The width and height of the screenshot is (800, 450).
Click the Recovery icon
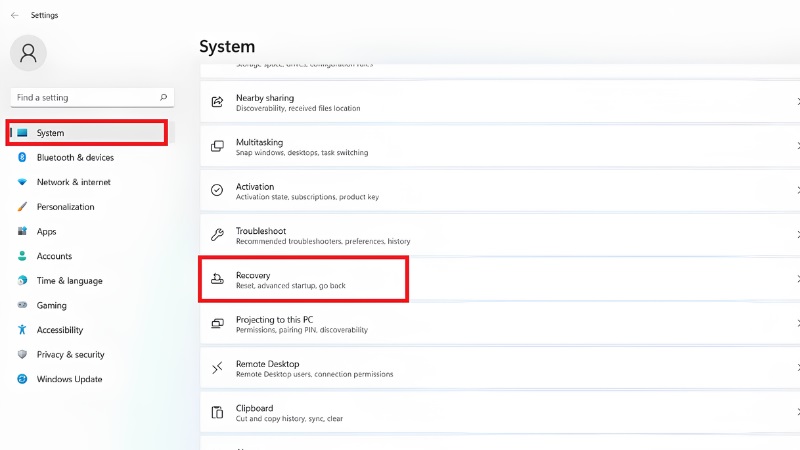click(217, 279)
